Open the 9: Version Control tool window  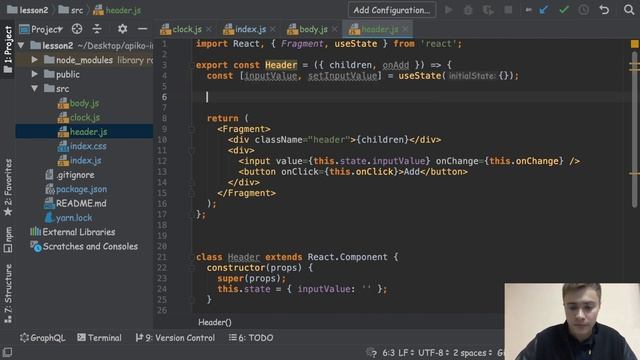(175, 338)
